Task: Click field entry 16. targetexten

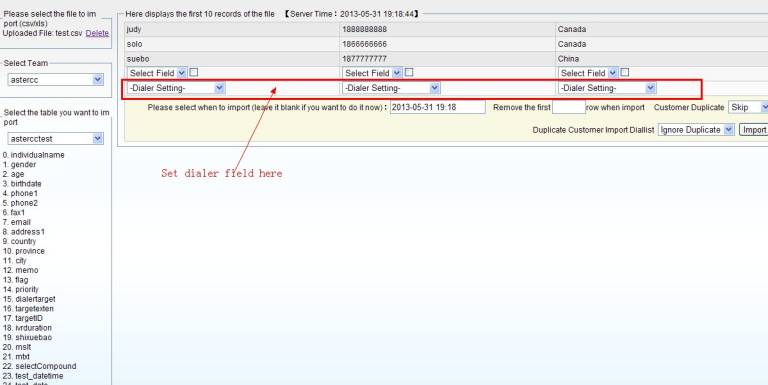Action: (28, 309)
